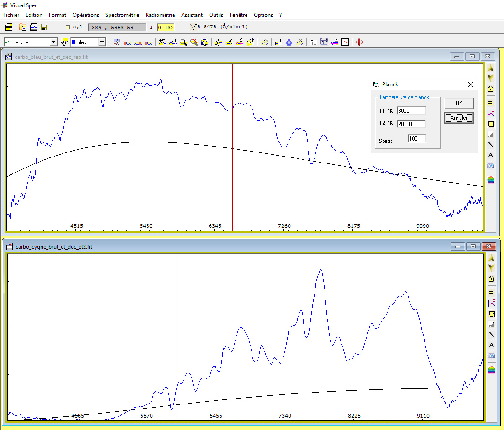Click down arrow in upper spectrum sidebar
Screen dimensions: 504x430
tap(490, 78)
